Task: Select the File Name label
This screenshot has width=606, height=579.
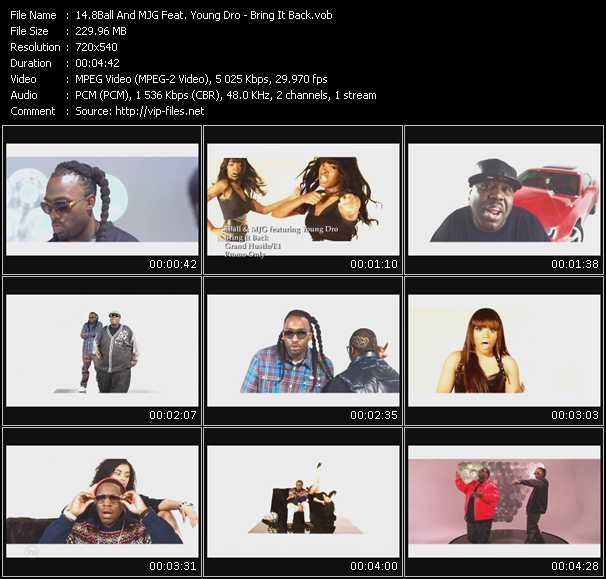Action: click(x=33, y=15)
